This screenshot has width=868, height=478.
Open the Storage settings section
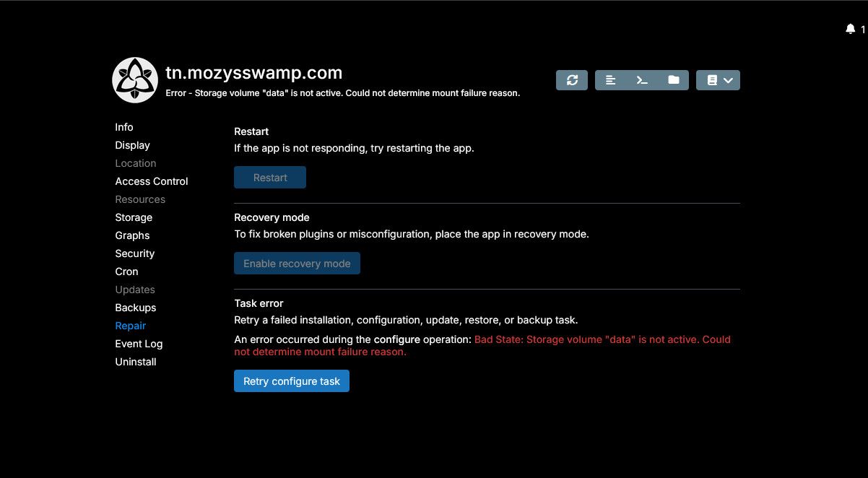(134, 217)
